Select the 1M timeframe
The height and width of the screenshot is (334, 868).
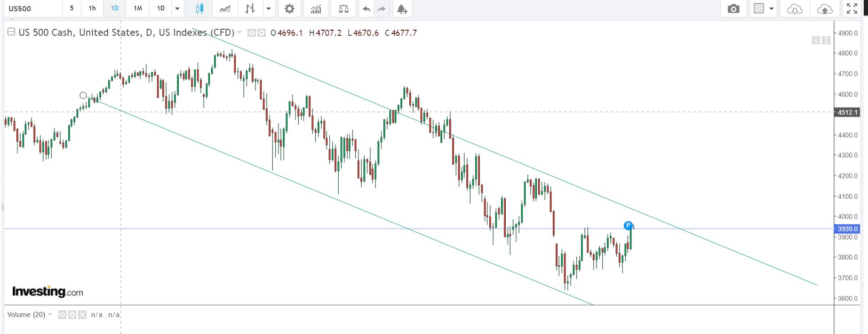(x=138, y=8)
